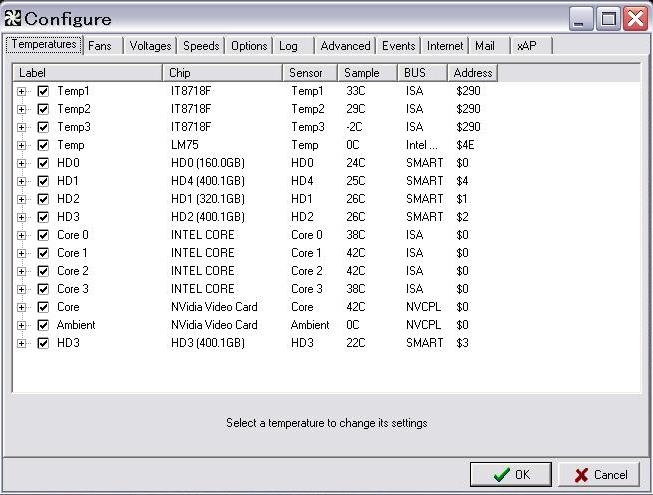The image size is (653, 495).
Task: Uncheck the Temp3 checkbox
Action: coord(43,127)
